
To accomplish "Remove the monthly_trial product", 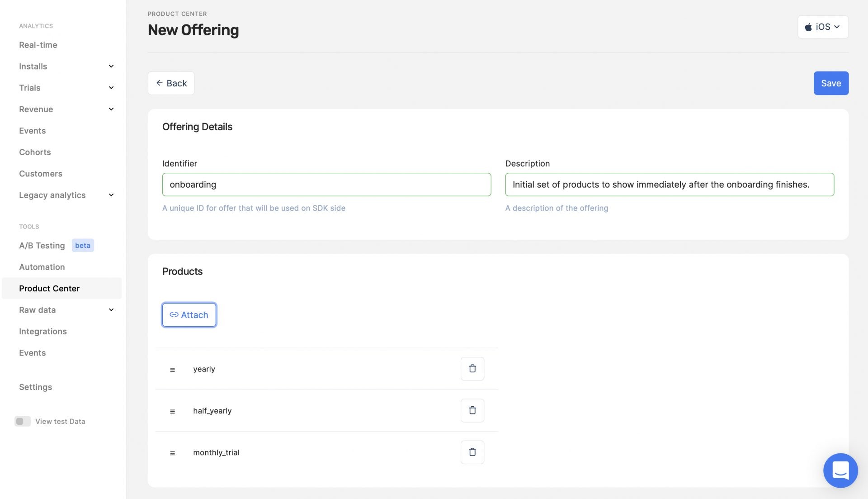I will tap(472, 452).
